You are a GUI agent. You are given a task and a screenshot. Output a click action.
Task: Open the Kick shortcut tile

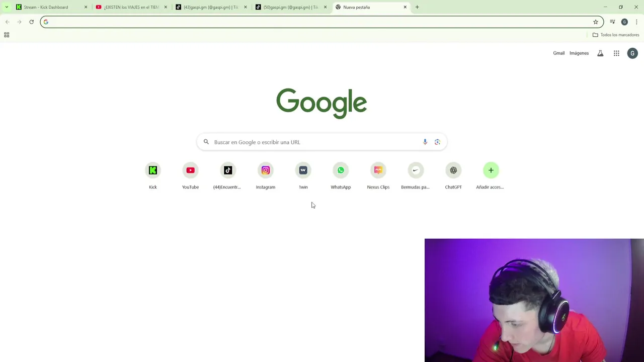pyautogui.click(x=153, y=176)
